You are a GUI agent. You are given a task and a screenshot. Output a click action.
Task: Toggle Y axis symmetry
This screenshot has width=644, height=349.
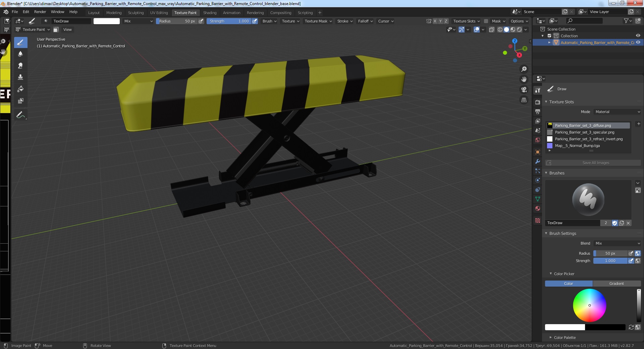pyautogui.click(x=440, y=21)
